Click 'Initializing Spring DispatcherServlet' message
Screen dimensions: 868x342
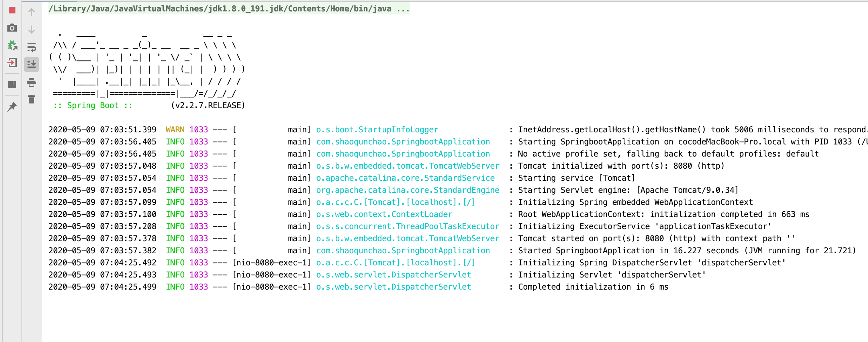652,263
